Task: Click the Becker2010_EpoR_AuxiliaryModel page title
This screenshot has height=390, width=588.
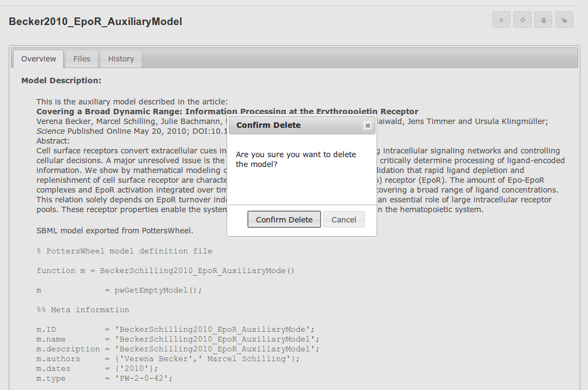Action: point(96,22)
